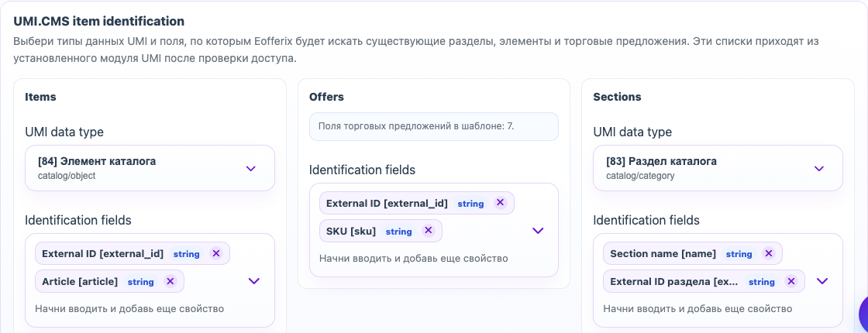Remove External ID tag in Offers fields
The height and width of the screenshot is (333, 868).
[x=501, y=203]
